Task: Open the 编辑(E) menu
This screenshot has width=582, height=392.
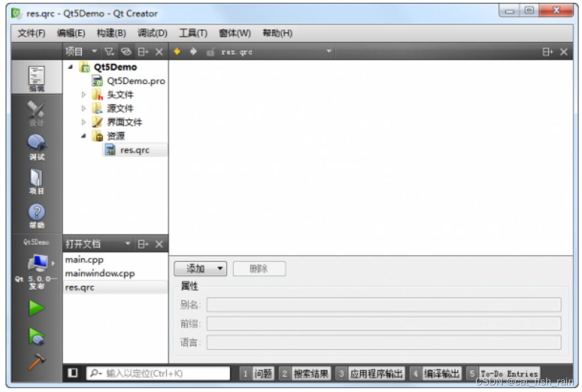Action: 71,34
